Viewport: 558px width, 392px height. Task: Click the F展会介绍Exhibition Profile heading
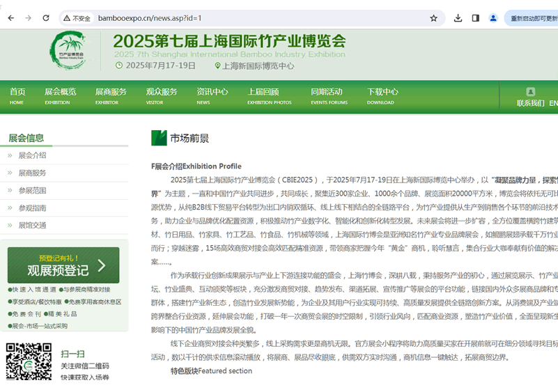[x=196, y=166]
